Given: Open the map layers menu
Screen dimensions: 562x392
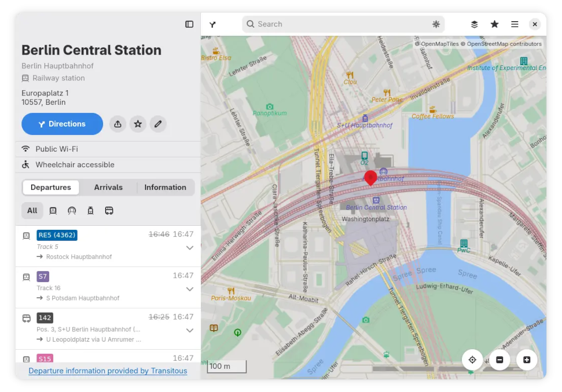Looking at the screenshot, I should tap(474, 24).
